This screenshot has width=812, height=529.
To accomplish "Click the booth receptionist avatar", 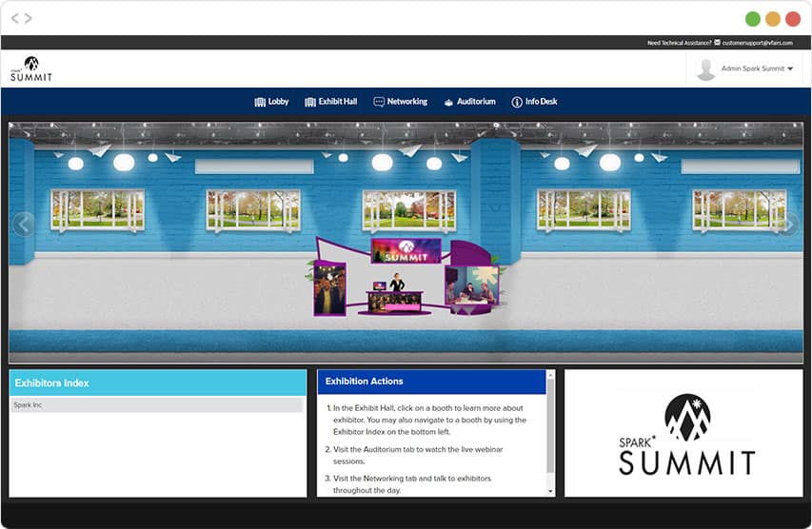I will pos(397,283).
